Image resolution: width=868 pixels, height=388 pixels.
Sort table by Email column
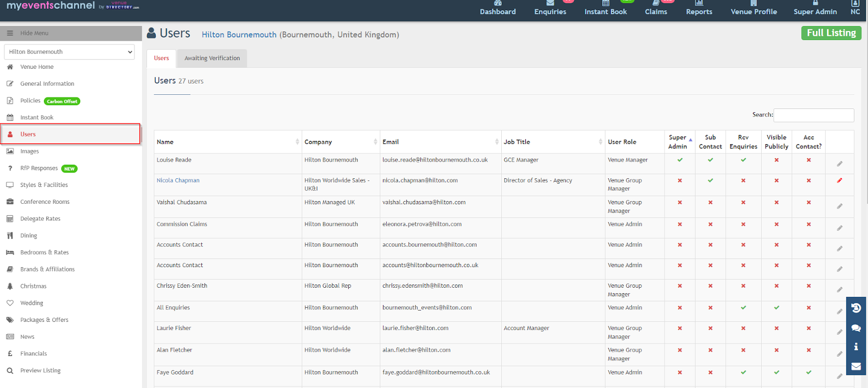441,142
